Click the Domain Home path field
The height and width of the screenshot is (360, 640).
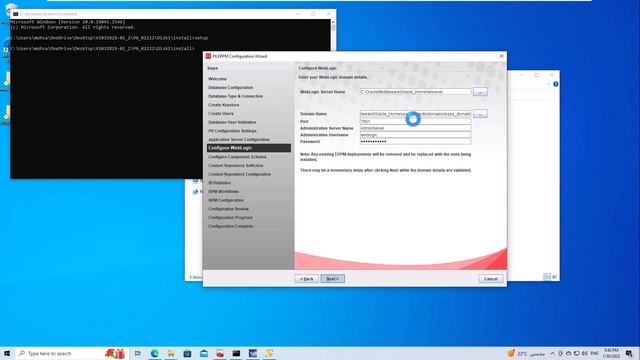pos(415,114)
